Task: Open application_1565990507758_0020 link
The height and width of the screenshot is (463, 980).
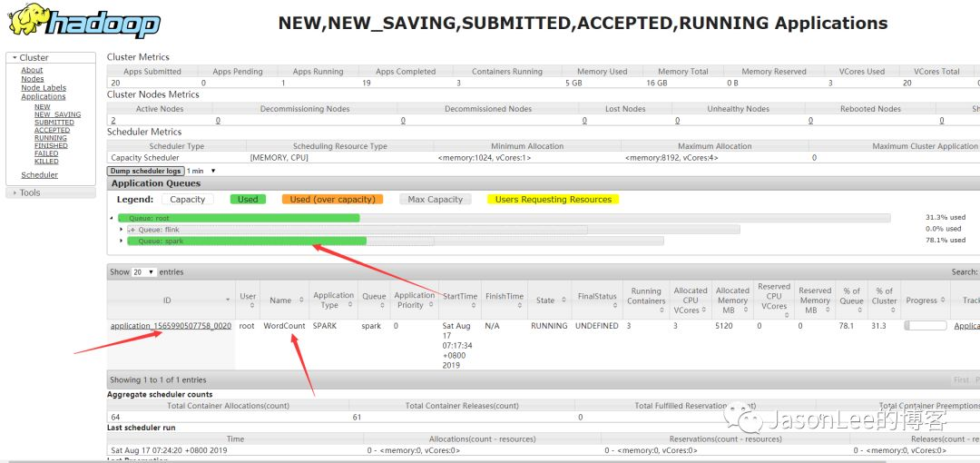Action: tap(171, 326)
